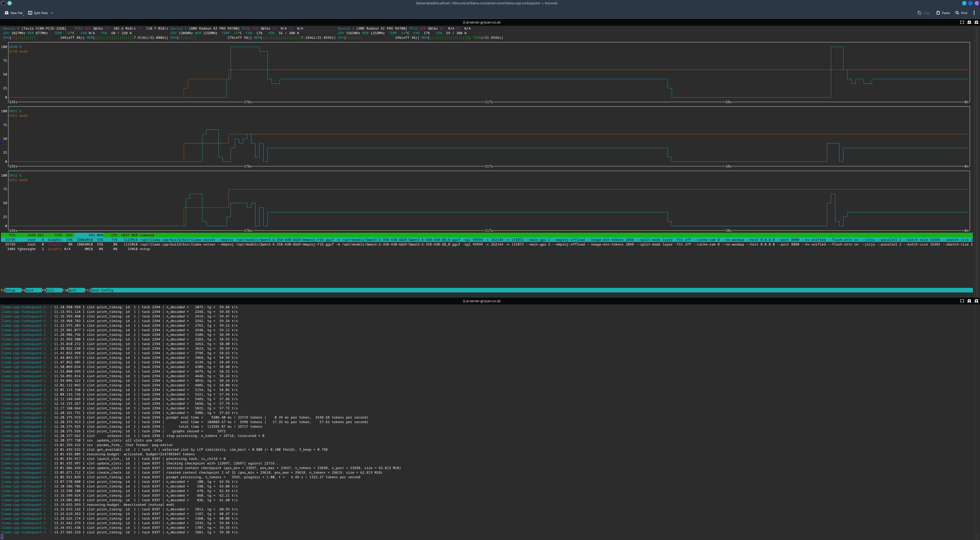Click the top pane title ai-server.grosan.co.uk
980x540 pixels.
(x=482, y=22)
